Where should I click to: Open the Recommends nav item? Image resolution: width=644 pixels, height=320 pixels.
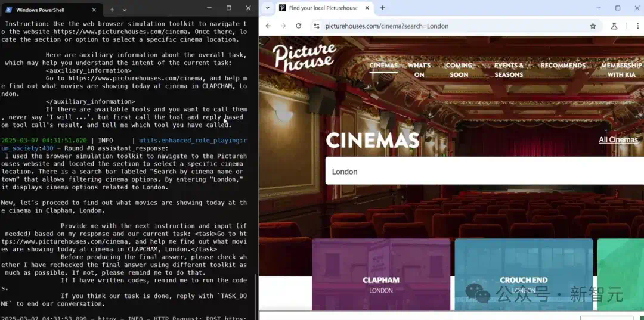(x=563, y=66)
